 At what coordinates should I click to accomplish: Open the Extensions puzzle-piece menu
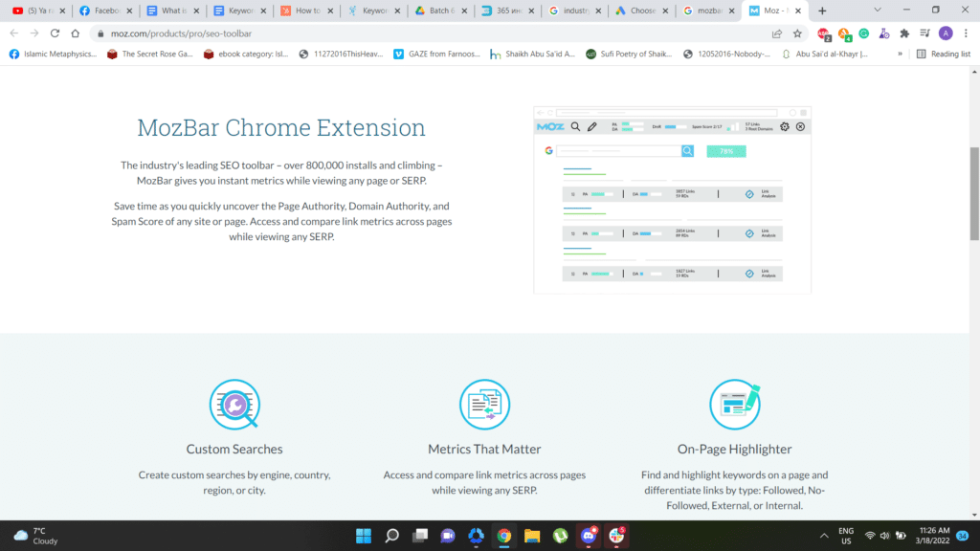tap(904, 33)
